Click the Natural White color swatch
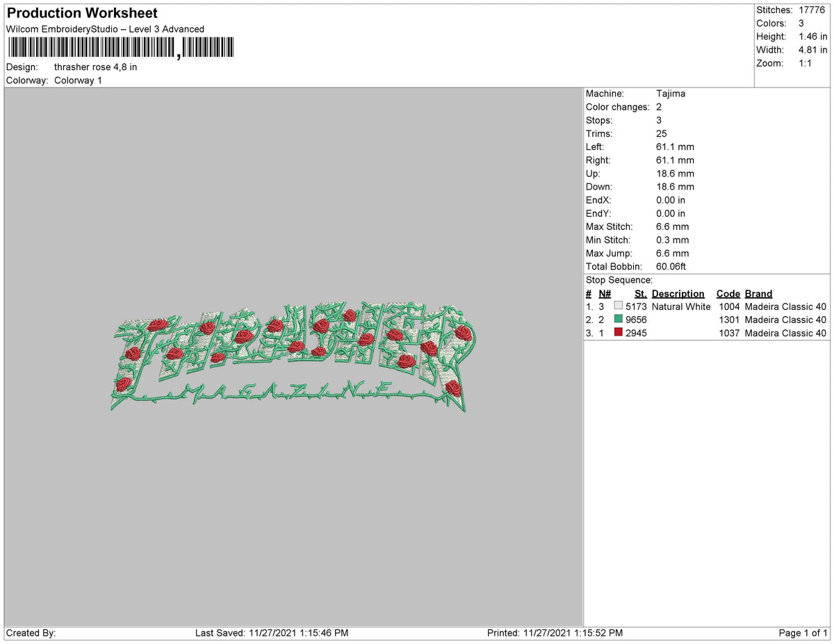The height and width of the screenshot is (644, 834). (619, 306)
